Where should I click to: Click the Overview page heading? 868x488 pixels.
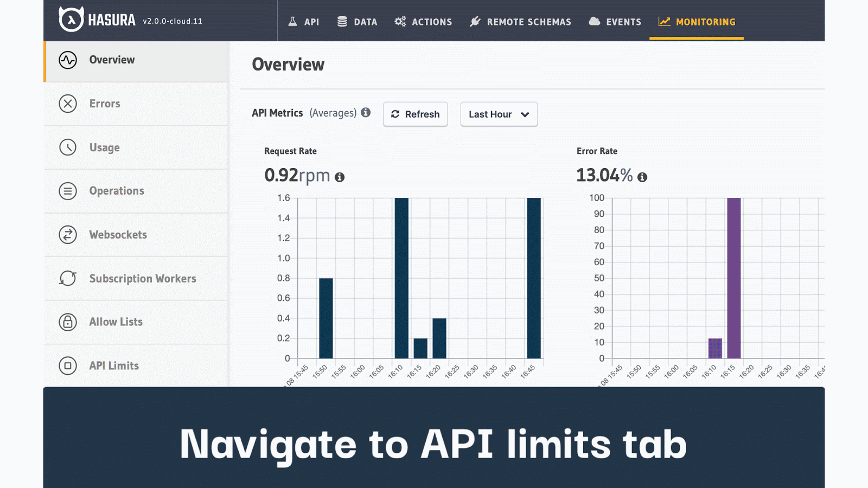(288, 65)
